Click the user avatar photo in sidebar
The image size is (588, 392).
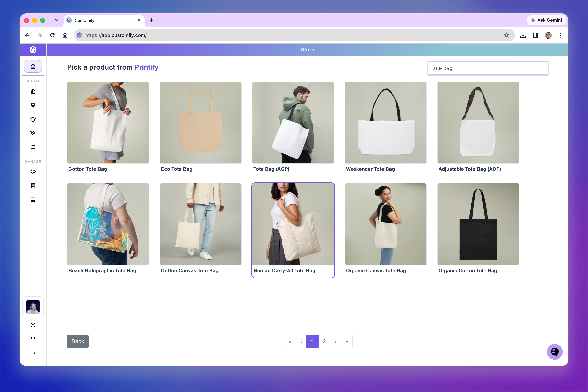33,307
